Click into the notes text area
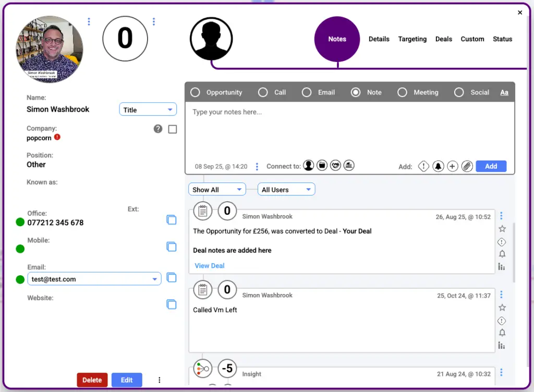The image size is (534, 392). click(349, 130)
